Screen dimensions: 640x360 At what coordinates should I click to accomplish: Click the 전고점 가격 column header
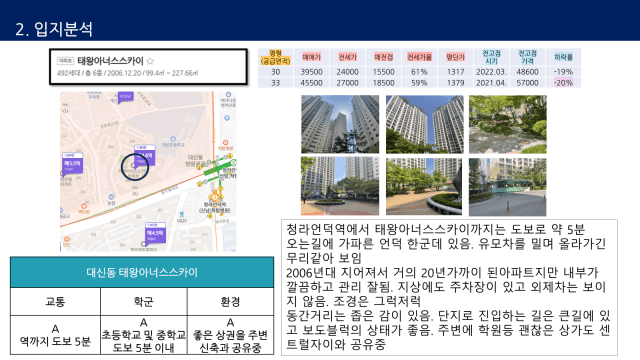[x=527, y=58]
